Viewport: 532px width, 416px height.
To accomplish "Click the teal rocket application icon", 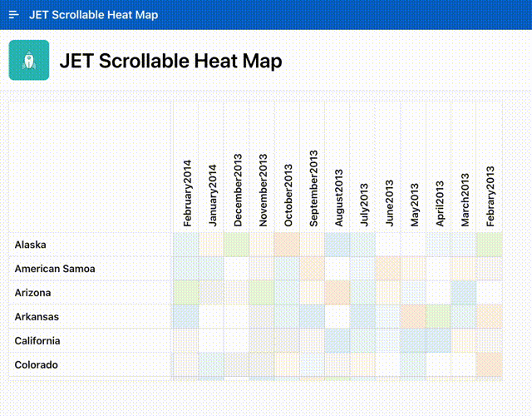I will 29,61.
